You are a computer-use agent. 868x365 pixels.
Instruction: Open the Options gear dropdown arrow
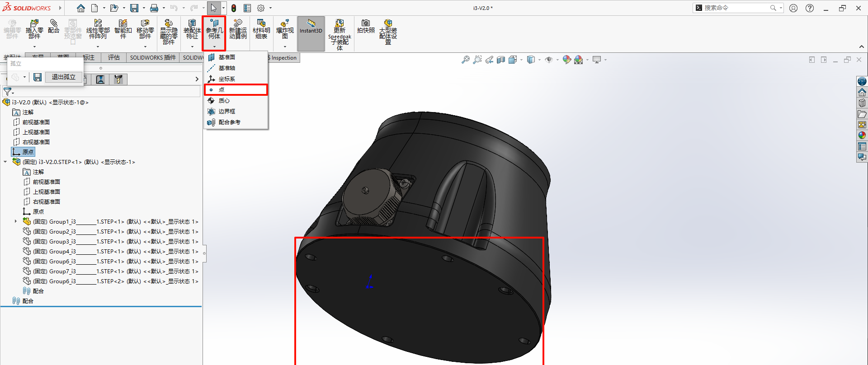tap(270, 8)
